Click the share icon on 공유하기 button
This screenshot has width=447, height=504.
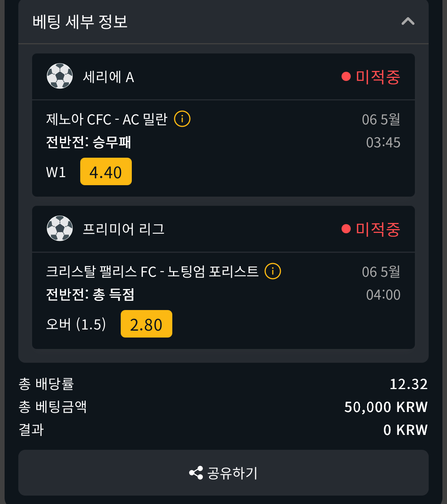(x=196, y=473)
